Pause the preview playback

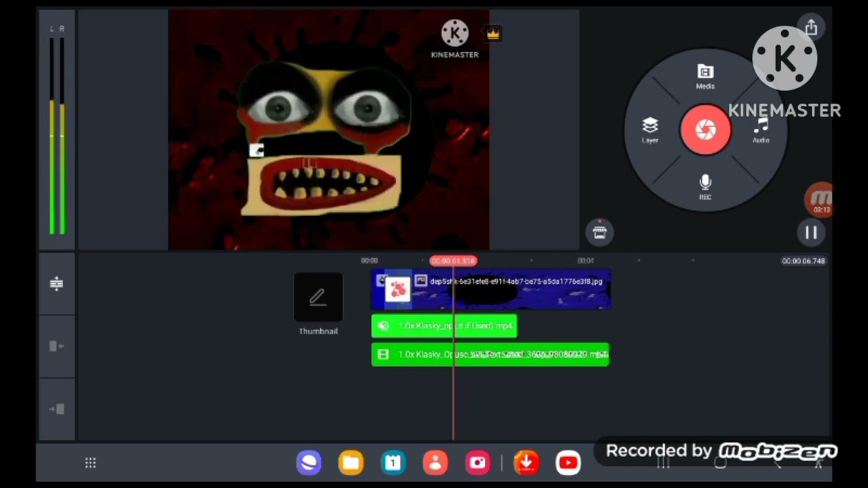[811, 232]
